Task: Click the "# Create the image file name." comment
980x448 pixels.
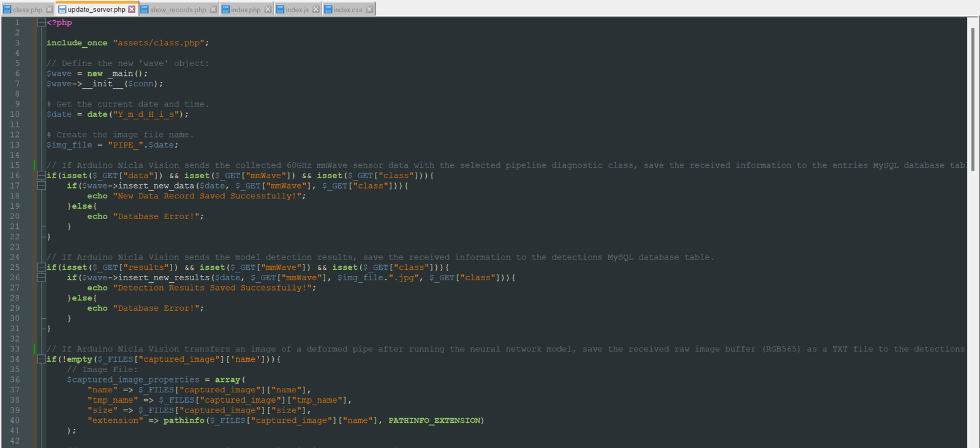Action: pos(120,135)
